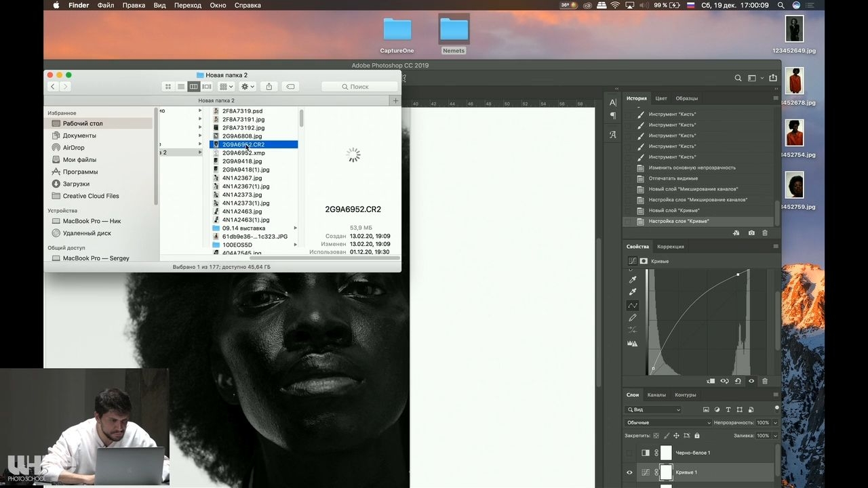The width and height of the screenshot is (868, 488).
Task: Click the smooth curve values icon
Action: (x=633, y=330)
